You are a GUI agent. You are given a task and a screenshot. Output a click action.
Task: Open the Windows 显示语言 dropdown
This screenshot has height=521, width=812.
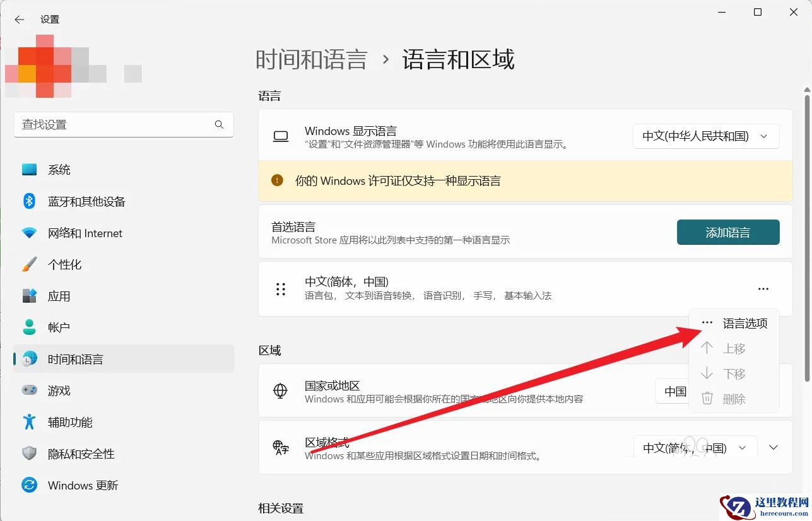pos(705,136)
